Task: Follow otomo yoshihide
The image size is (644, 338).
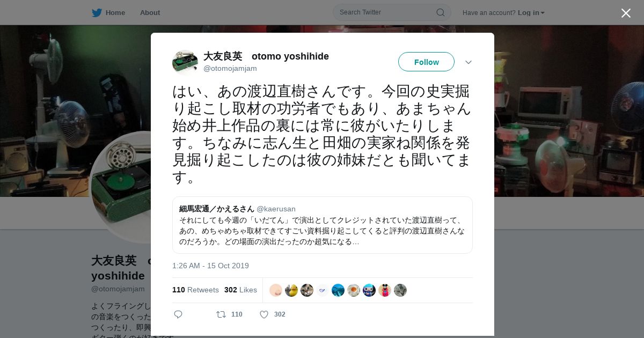Action: [426, 62]
